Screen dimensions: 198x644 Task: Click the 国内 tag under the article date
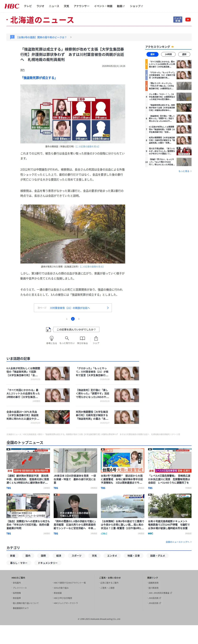click(x=23, y=70)
